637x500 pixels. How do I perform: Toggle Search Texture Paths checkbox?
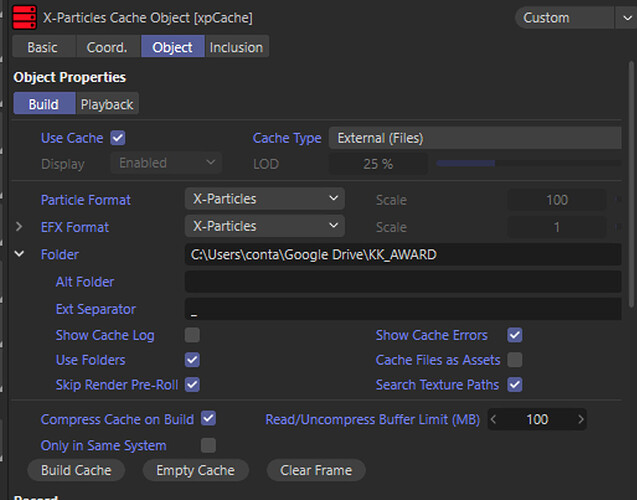click(x=515, y=385)
